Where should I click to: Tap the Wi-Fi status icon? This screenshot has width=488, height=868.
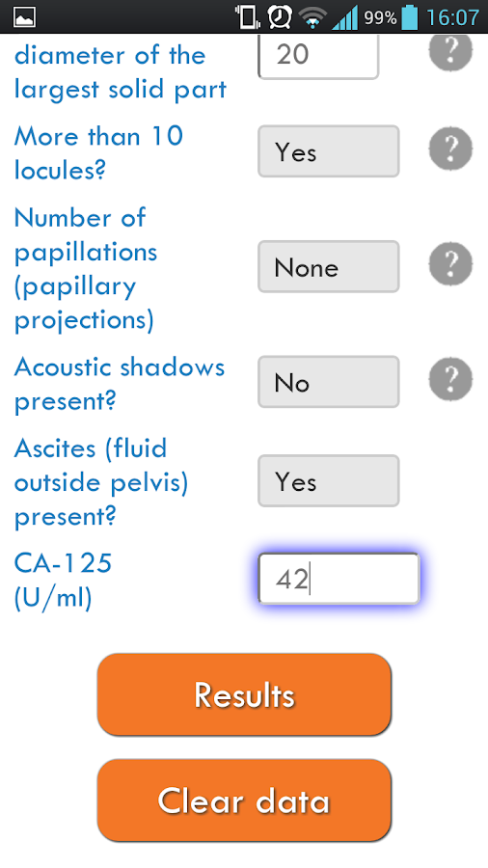point(312,17)
